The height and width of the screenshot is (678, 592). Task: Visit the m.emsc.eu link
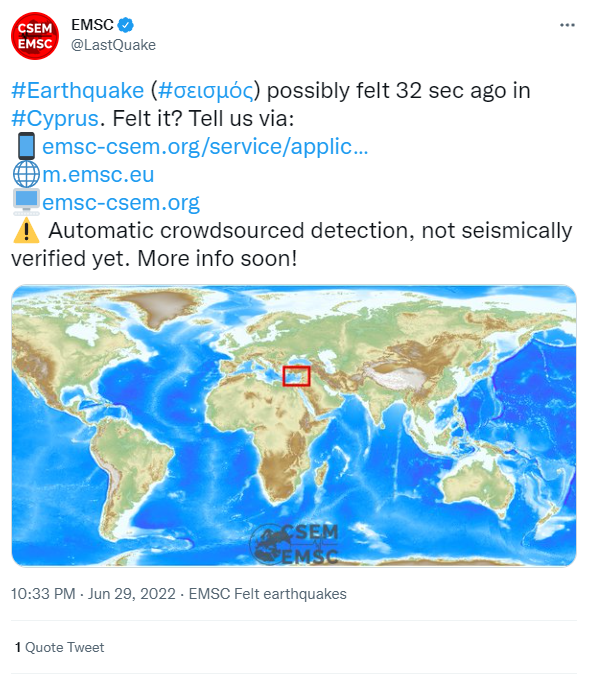(x=98, y=175)
